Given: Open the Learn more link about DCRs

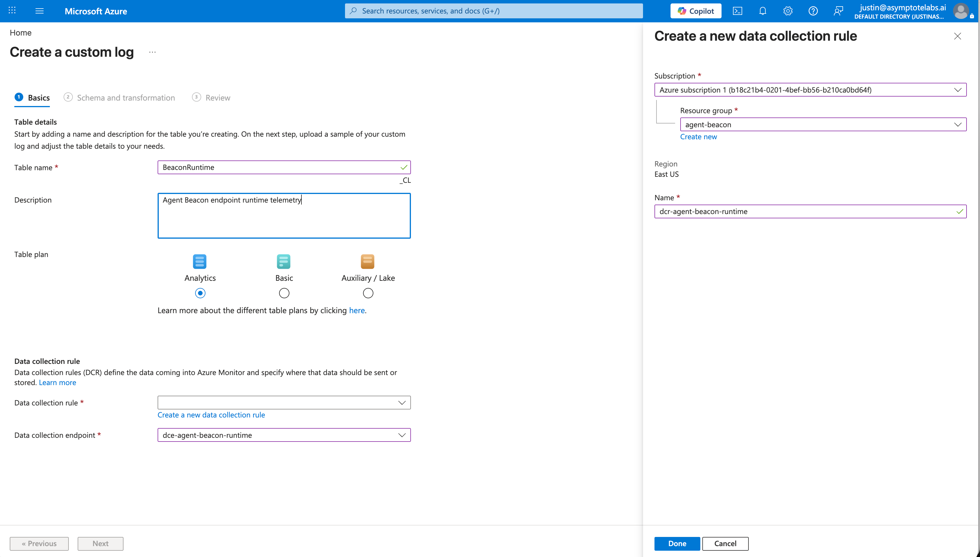Looking at the screenshot, I should [x=57, y=383].
